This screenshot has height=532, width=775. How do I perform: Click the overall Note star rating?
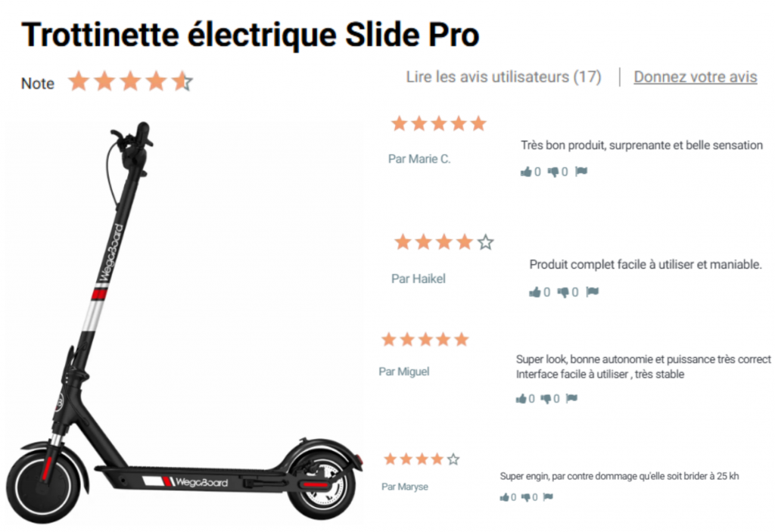click(x=130, y=81)
